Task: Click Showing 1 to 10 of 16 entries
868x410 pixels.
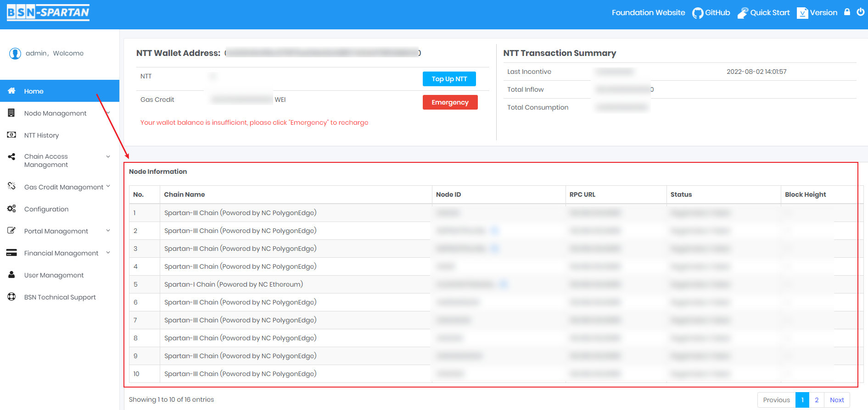Action: (x=171, y=399)
